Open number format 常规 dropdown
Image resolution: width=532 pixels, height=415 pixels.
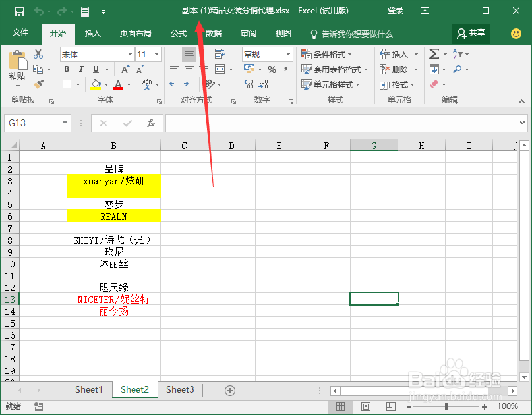tap(288, 54)
